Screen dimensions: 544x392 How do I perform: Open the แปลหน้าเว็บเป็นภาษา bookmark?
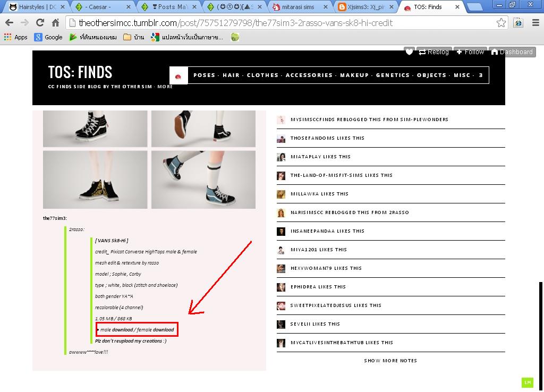187,37
